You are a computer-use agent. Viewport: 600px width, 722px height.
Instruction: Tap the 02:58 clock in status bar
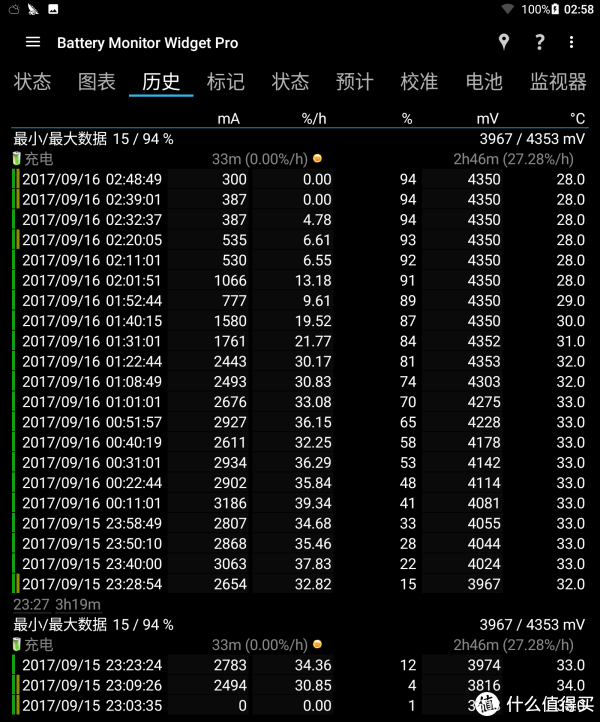pyautogui.click(x=579, y=9)
